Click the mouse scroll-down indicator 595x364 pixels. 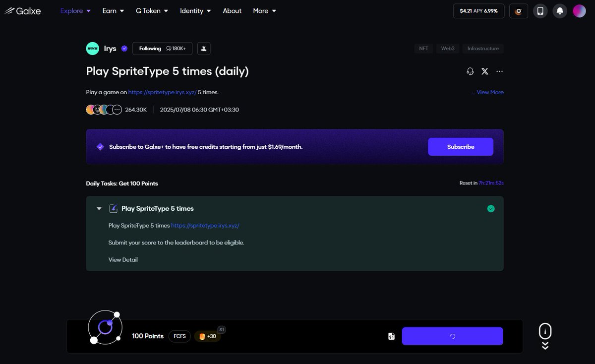(x=545, y=336)
